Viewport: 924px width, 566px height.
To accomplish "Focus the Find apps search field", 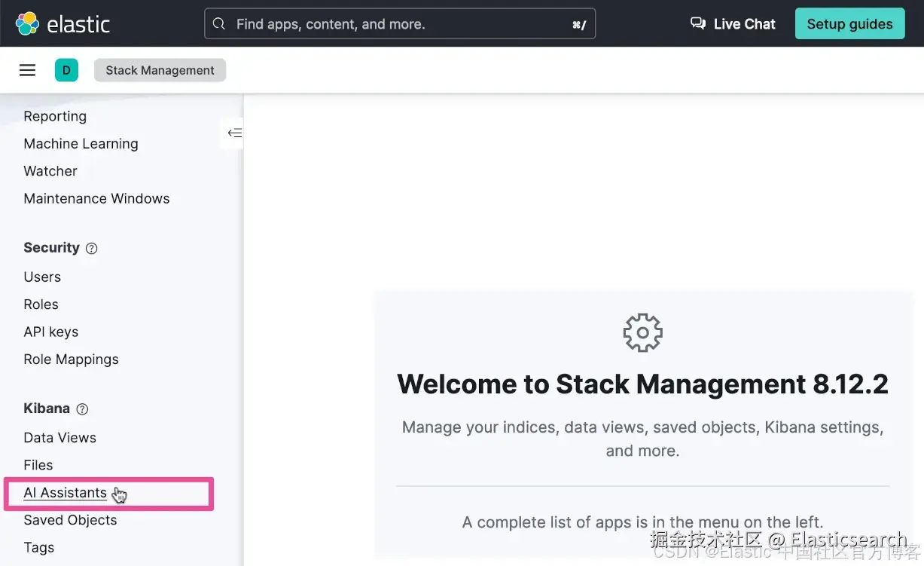I will [x=400, y=24].
